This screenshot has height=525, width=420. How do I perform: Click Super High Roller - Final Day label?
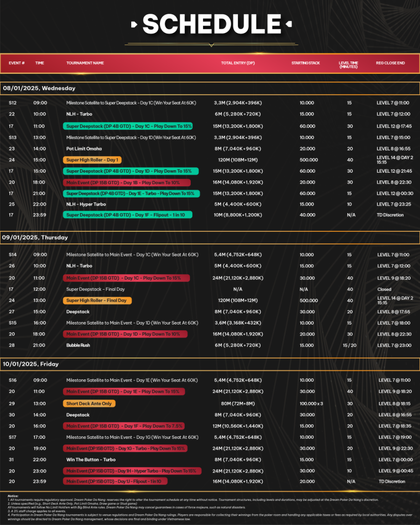[96, 300]
